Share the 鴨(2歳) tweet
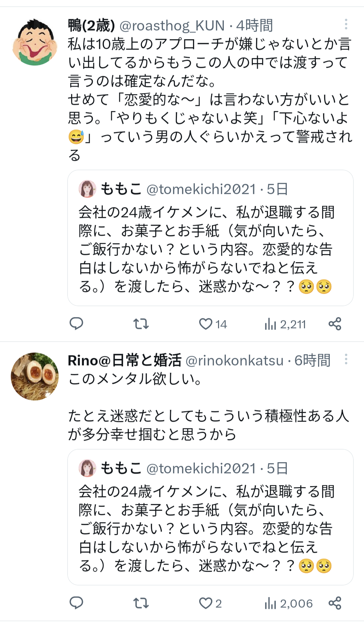The width and height of the screenshot is (364, 623). pyautogui.click(x=335, y=324)
